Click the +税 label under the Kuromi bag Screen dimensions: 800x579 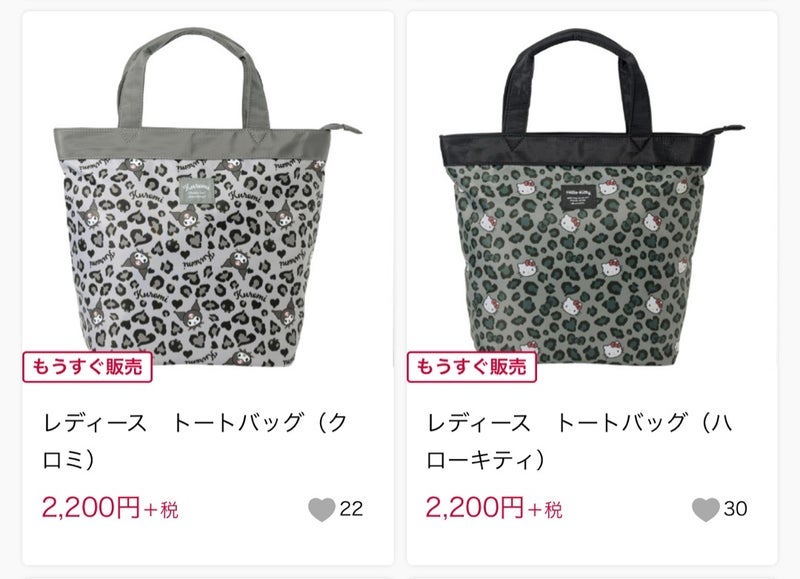tap(161, 510)
